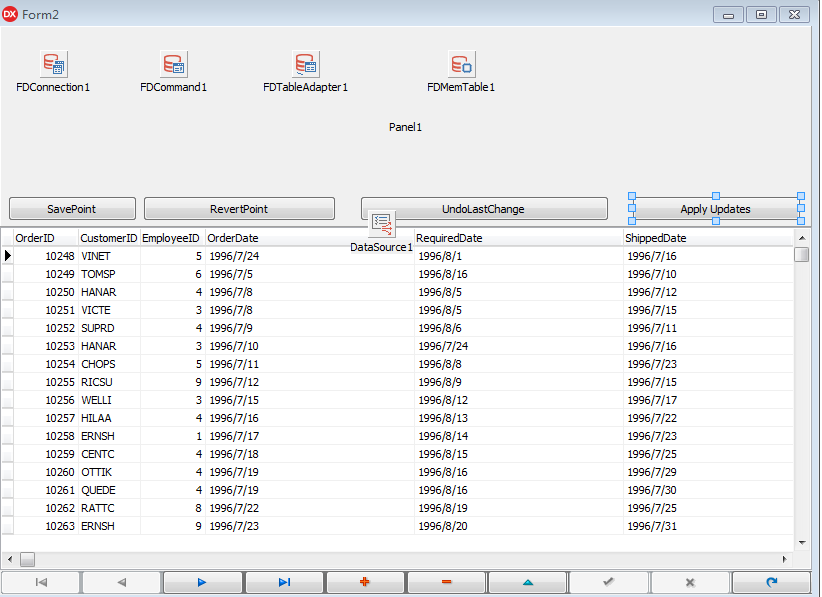Advance to the next record with the navigator
The image size is (822, 597).
click(202, 581)
